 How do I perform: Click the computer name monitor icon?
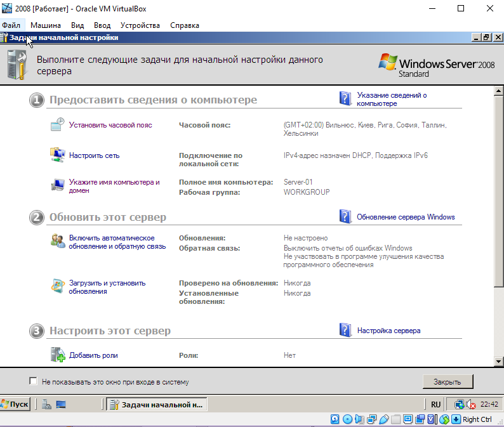coord(58,185)
